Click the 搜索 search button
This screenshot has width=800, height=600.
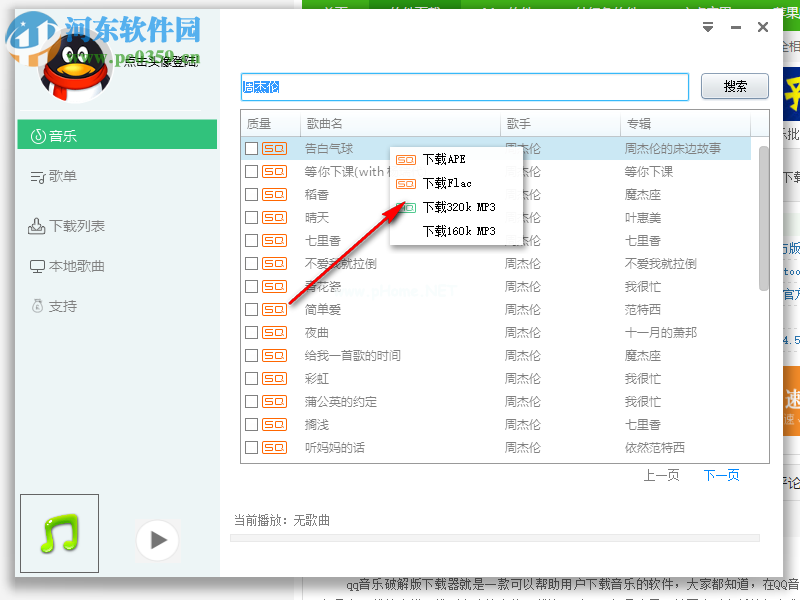point(734,87)
